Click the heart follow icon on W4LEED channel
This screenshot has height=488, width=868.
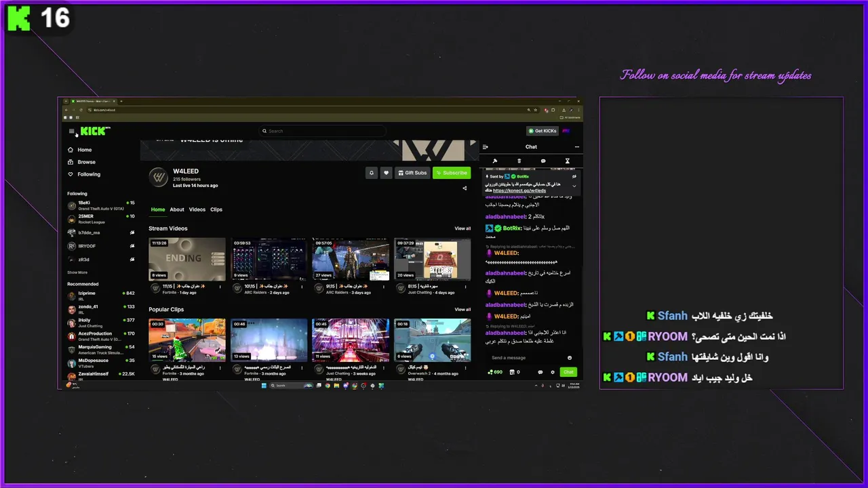tap(386, 173)
